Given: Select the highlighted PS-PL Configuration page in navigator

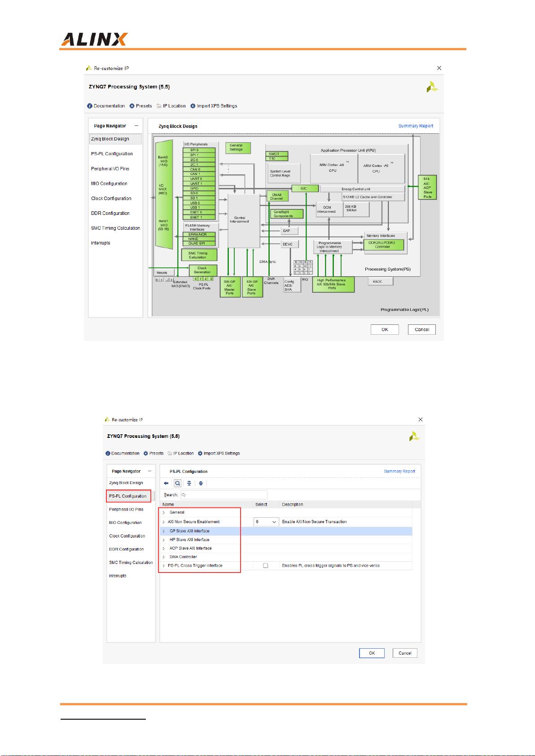Looking at the screenshot, I should (x=128, y=496).
